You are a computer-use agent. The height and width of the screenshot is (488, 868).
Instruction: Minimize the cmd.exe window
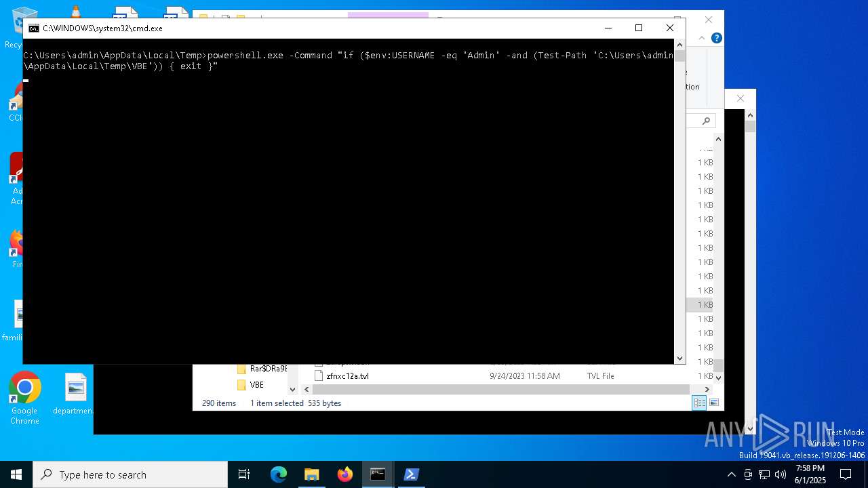607,28
